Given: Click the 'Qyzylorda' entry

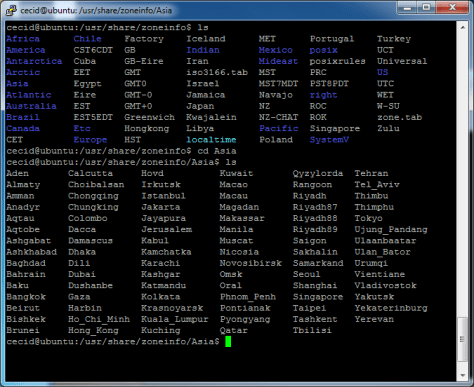Looking at the screenshot, I should 318,173.
